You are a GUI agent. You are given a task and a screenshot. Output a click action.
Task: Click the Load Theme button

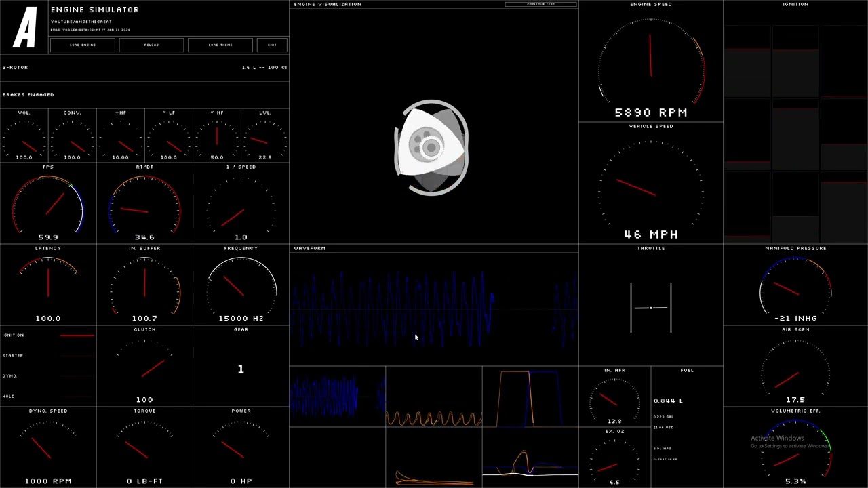tap(220, 45)
